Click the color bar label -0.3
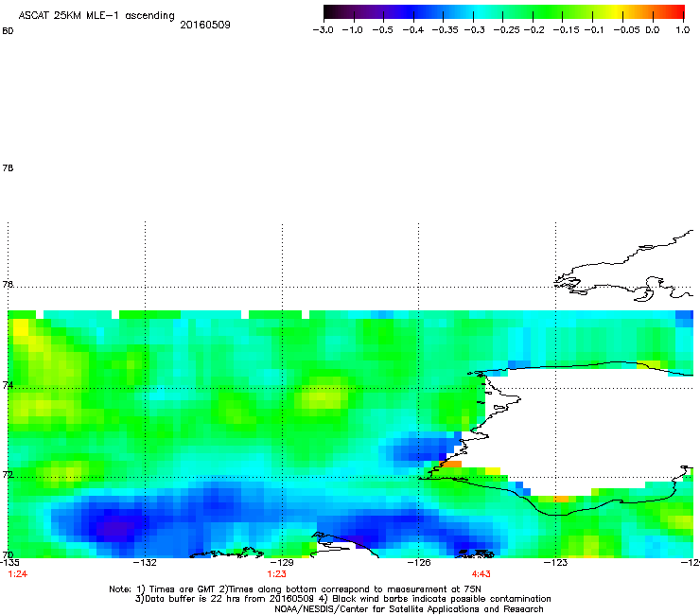The width and height of the screenshot is (700, 615). (x=474, y=30)
